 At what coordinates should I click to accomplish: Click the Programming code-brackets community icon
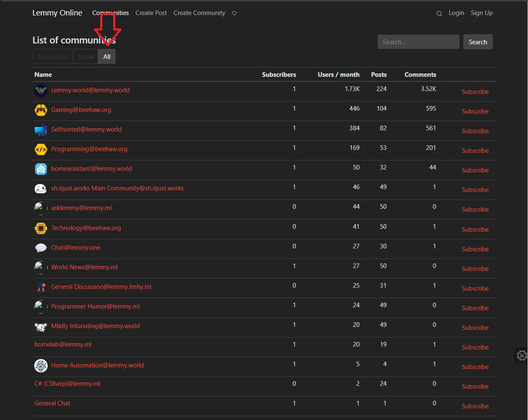pyautogui.click(x=41, y=149)
